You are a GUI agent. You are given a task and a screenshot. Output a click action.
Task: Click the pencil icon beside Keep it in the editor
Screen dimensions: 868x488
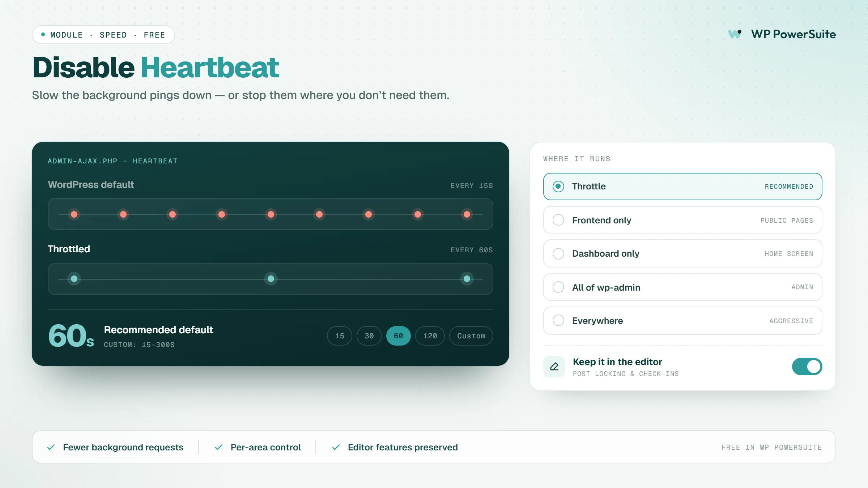pyautogui.click(x=554, y=367)
